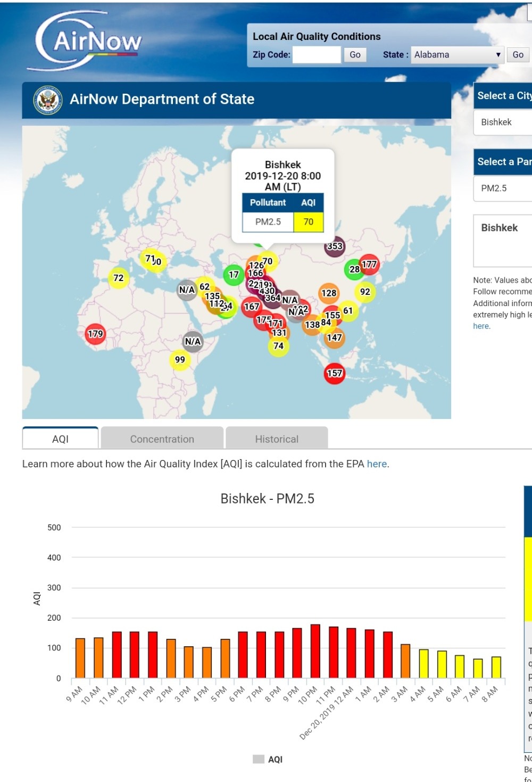Click the AirNow logo
This screenshot has height=782, width=532.
click(x=89, y=42)
